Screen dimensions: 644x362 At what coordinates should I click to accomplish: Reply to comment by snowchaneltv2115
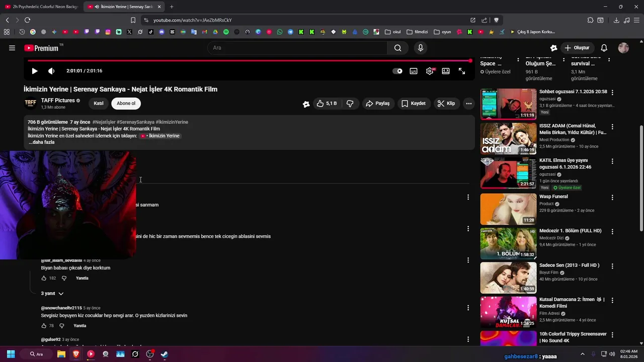79,326
